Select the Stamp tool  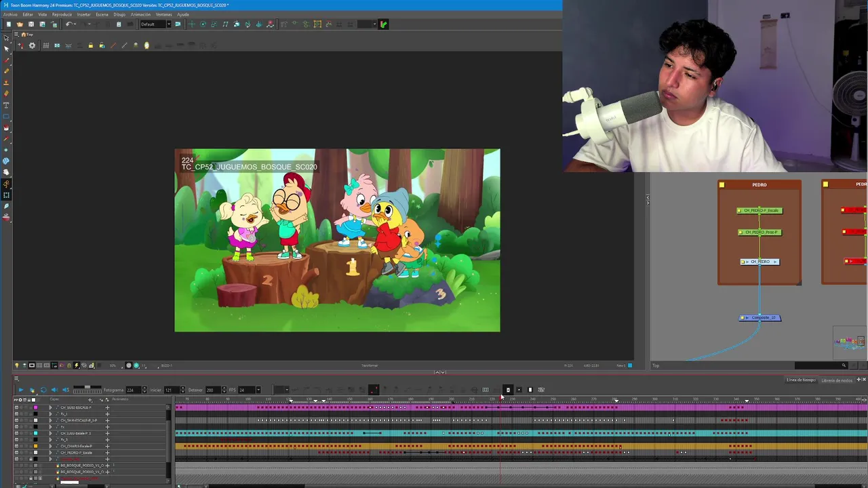[6, 82]
